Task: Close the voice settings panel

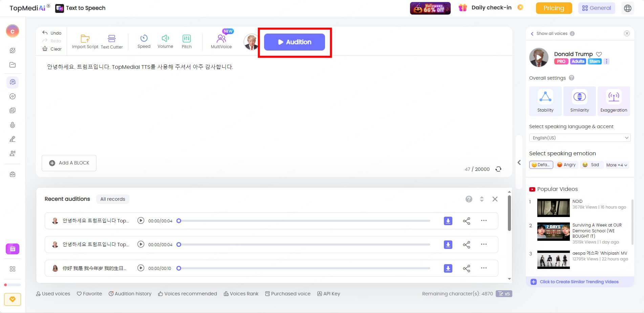Action: click(x=627, y=33)
